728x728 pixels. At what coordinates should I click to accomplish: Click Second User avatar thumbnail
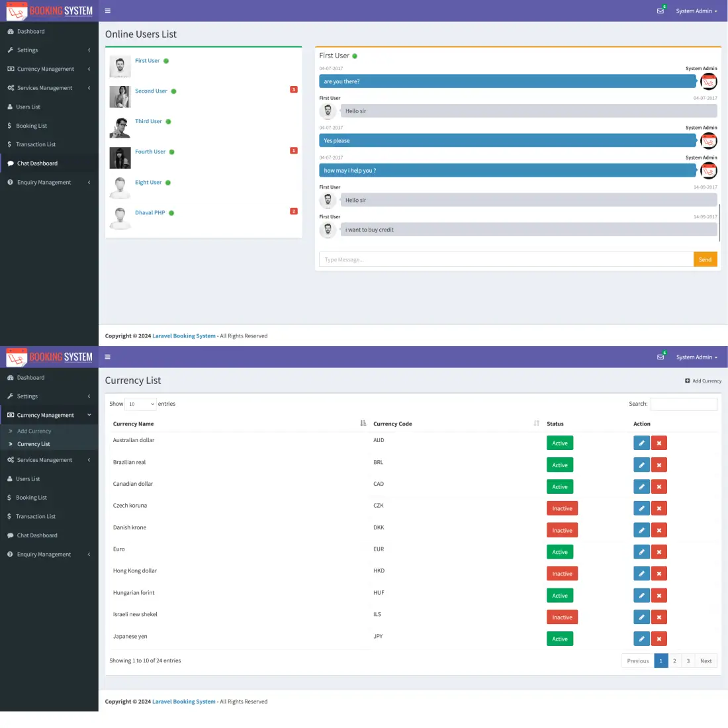pyautogui.click(x=120, y=97)
